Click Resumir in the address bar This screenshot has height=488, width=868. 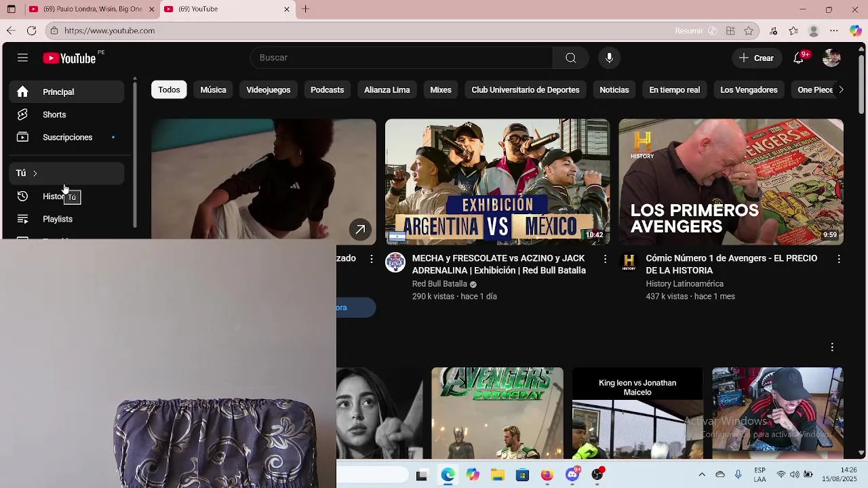tap(696, 30)
